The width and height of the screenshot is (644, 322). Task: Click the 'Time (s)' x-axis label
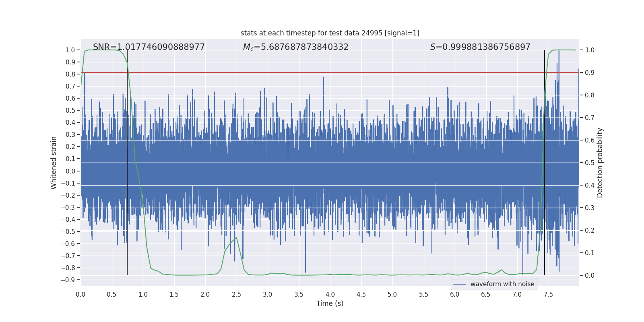[330, 303]
